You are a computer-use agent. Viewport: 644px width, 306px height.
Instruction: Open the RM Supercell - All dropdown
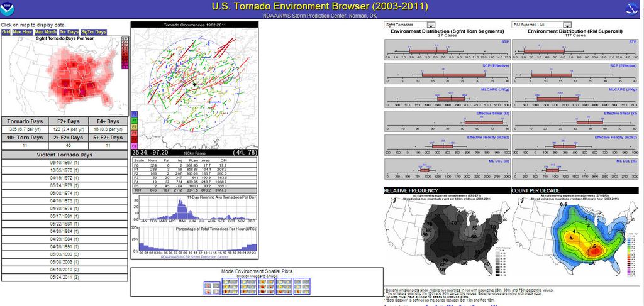(x=541, y=25)
